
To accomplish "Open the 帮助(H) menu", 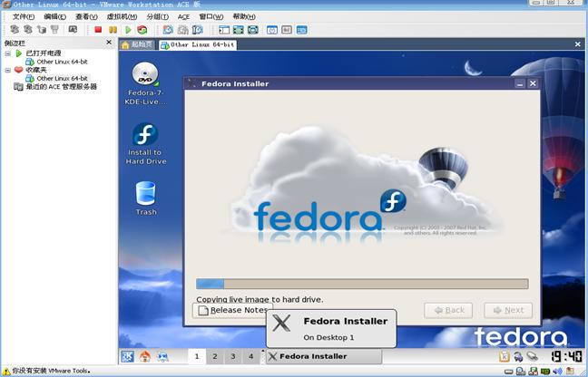I will (x=244, y=17).
